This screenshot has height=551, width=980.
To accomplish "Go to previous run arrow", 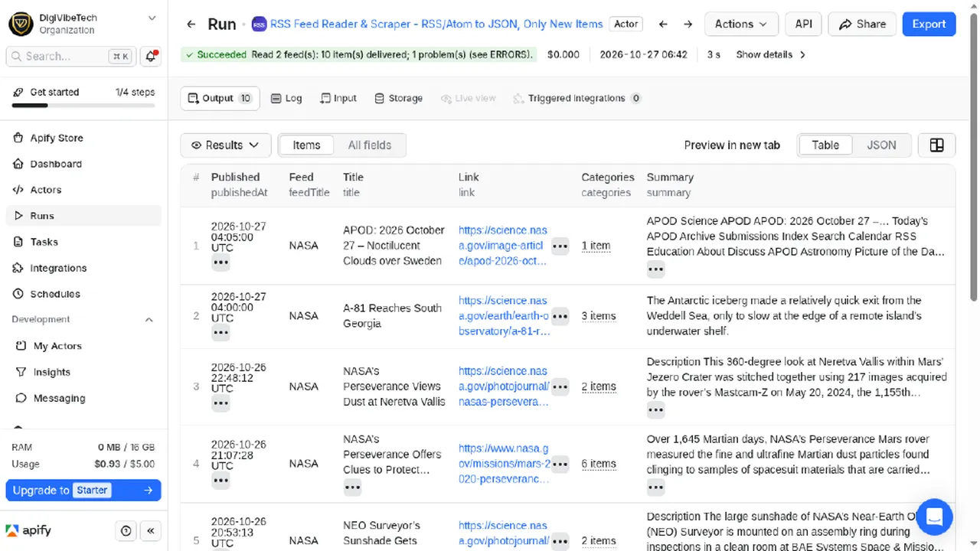I will [663, 24].
